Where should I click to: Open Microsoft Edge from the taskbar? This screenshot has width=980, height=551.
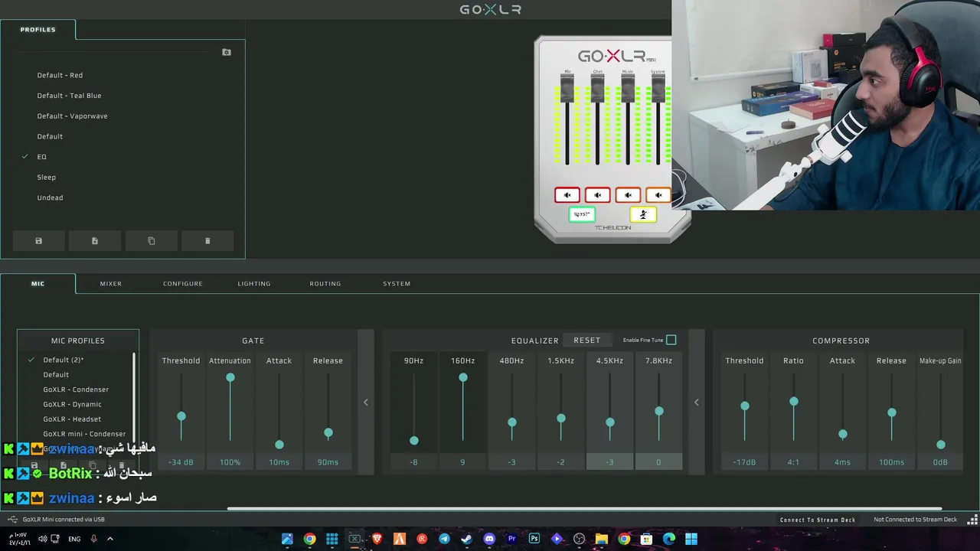[x=669, y=539]
